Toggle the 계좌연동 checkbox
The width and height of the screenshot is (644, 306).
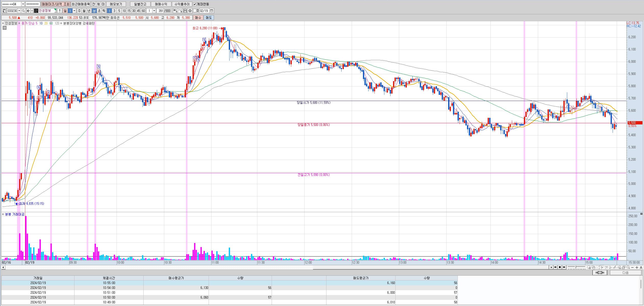(x=195, y=4)
